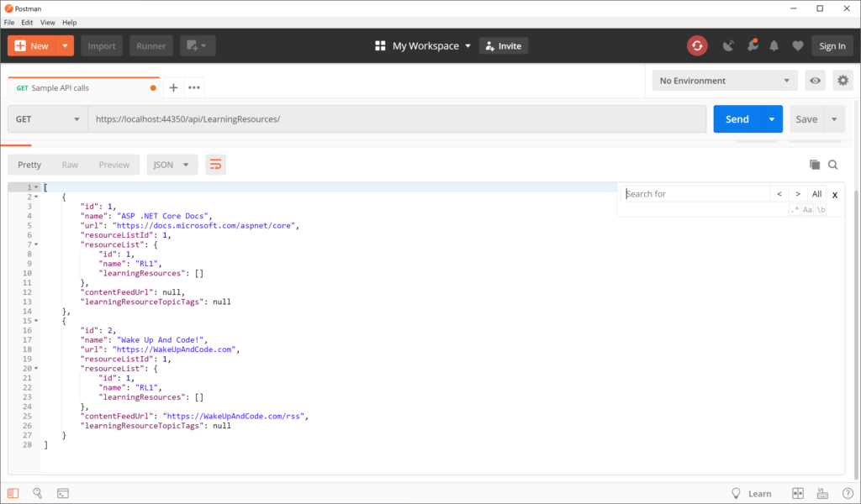Collapse JSON object at line 2
The height and width of the screenshot is (504, 861).
coord(36,197)
